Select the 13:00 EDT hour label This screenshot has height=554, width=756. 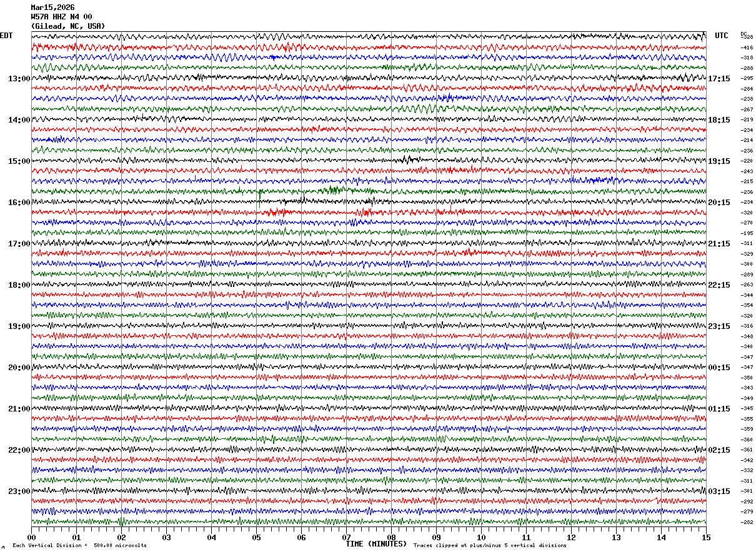click(19, 79)
